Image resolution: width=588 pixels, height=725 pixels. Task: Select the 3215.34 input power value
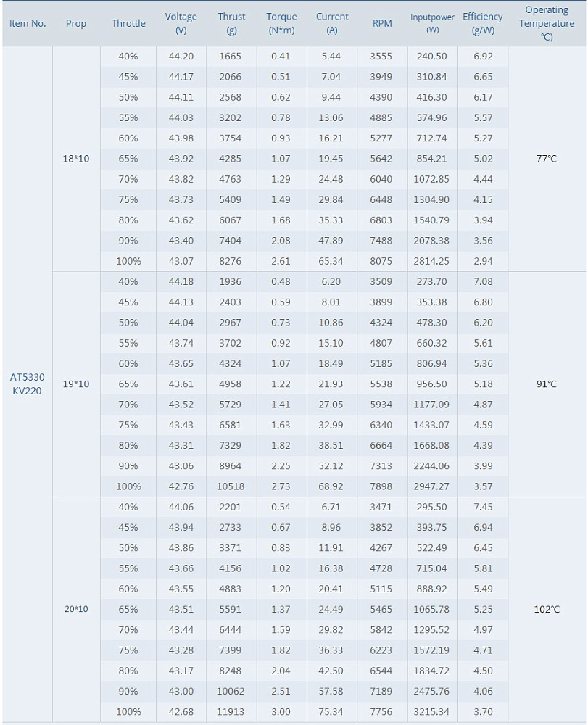(431, 712)
